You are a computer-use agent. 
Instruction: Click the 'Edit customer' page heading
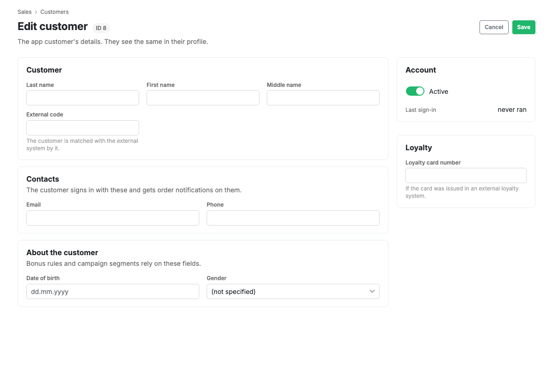point(53,26)
